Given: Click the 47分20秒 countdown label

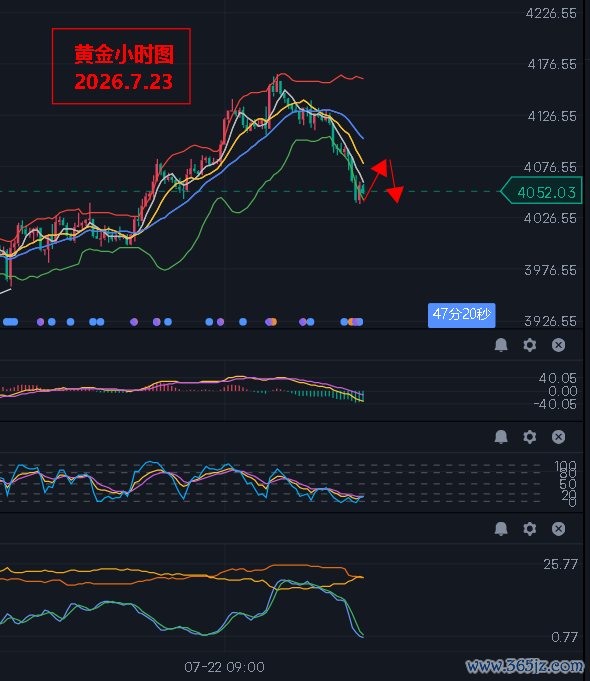Looking at the screenshot, I should pos(461,315).
